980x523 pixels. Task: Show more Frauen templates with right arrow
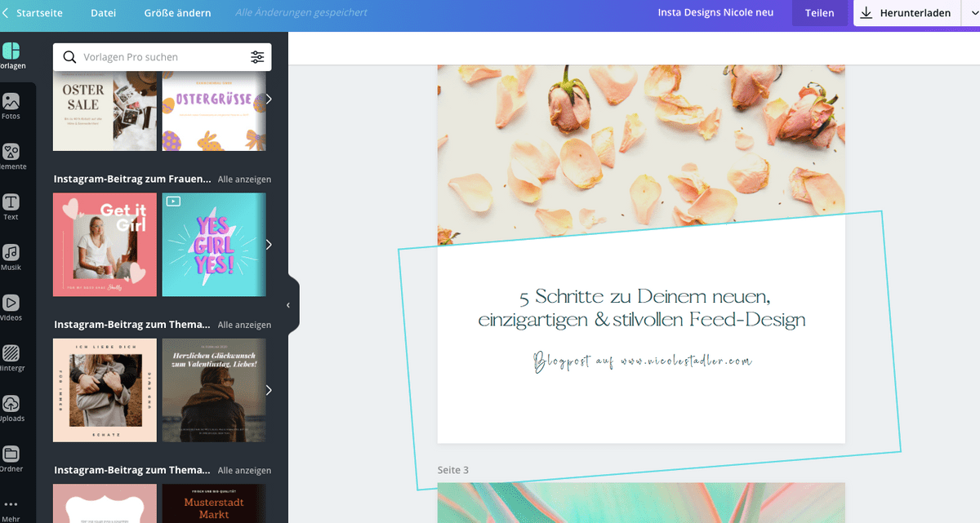269,245
